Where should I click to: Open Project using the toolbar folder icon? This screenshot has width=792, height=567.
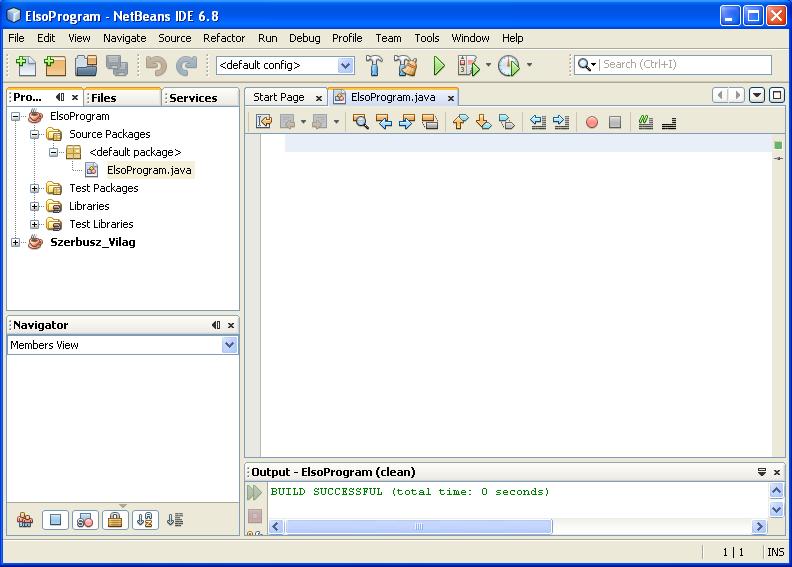(86, 66)
